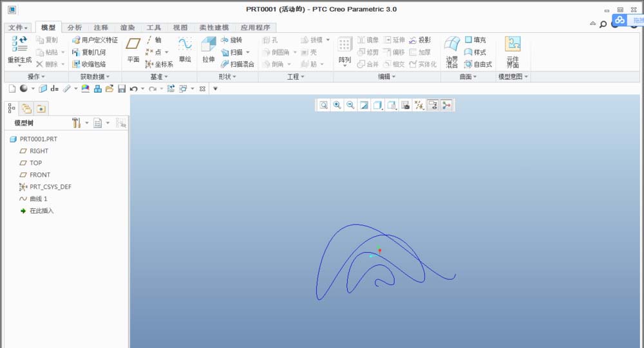Switch to the 渲染 ribbon tab
Image resolution: width=644 pixels, height=348 pixels.
[x=128, y=28]
